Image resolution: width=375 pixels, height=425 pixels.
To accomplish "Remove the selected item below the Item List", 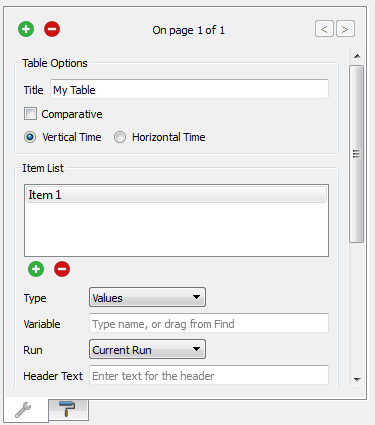I will pyautogui.click(x=62, y=269).
